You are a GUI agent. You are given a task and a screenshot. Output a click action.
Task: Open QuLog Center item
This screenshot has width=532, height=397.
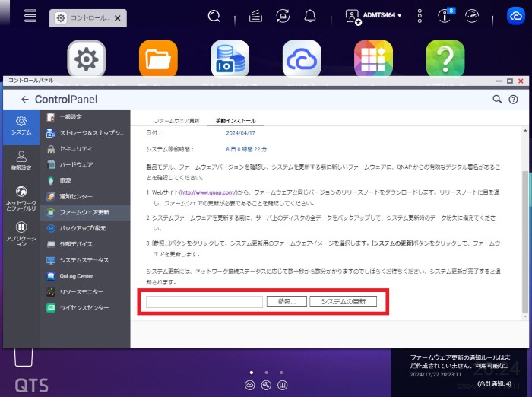pos(85,276)
